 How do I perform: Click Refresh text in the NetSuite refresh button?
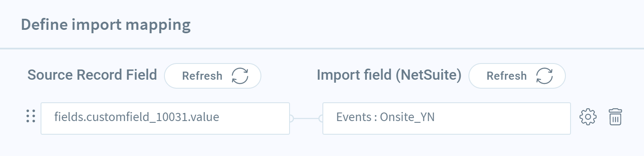(506, 76)
